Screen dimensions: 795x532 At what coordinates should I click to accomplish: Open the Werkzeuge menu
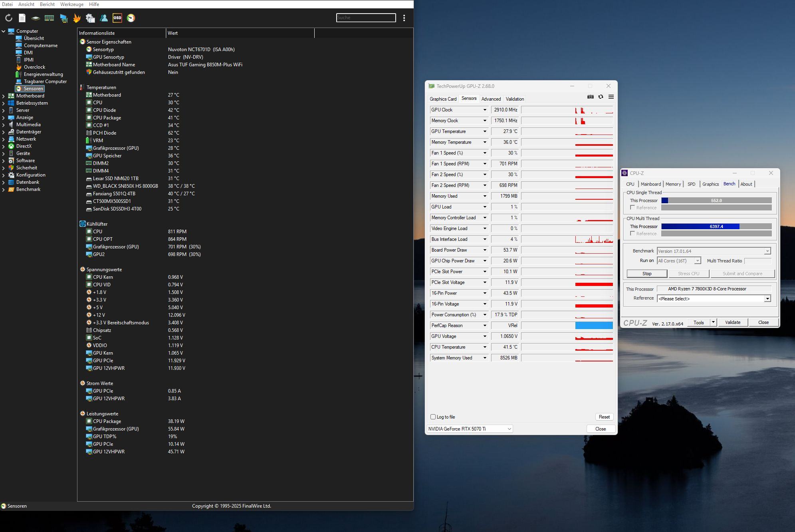(x=72, y=4)
